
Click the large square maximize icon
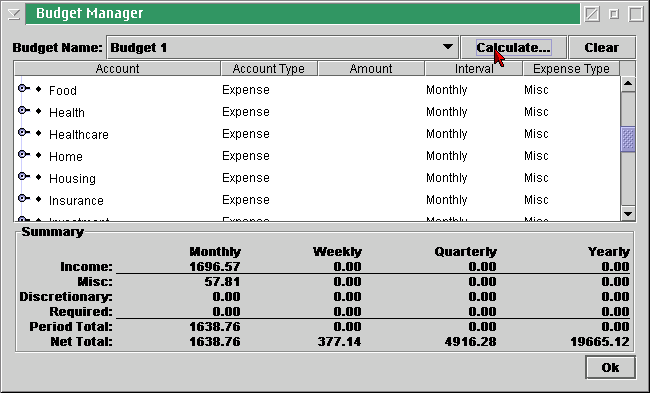coord(636,14)
